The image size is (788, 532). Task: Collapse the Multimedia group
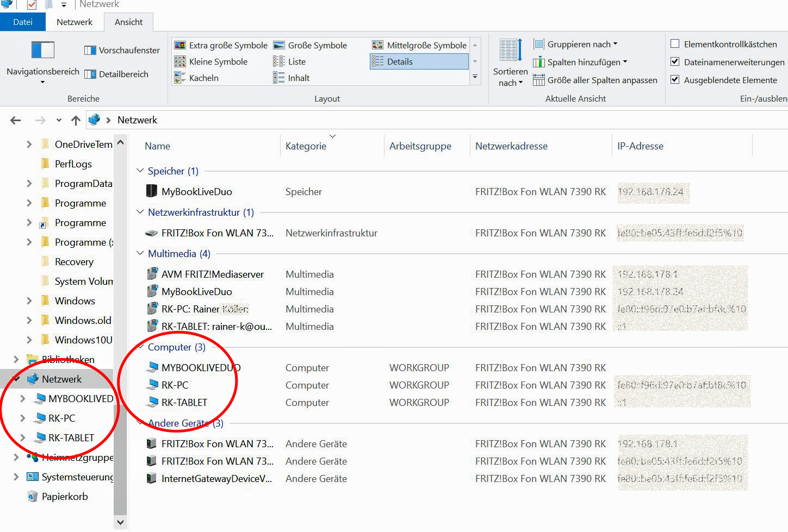pos(140,253)
